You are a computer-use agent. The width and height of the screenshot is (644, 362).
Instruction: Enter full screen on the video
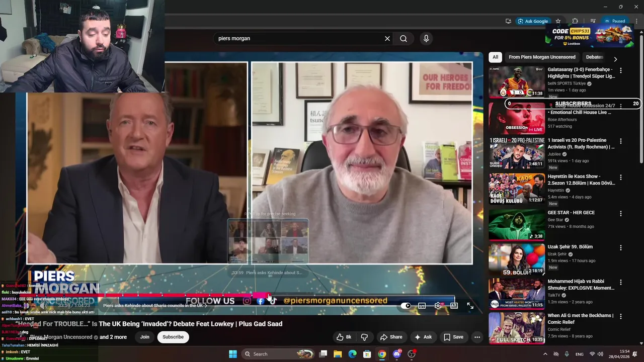pyautogui.click(x=470, y=306)
